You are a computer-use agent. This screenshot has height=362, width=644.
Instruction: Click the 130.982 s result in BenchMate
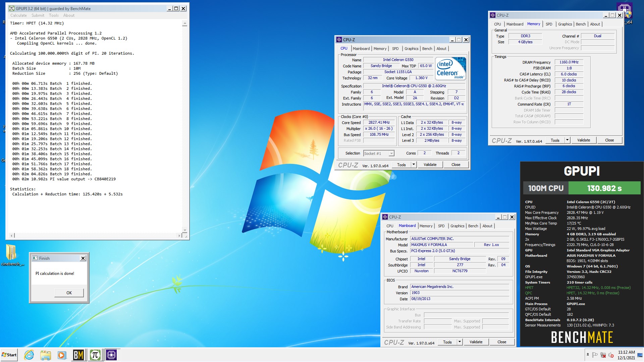604,188
